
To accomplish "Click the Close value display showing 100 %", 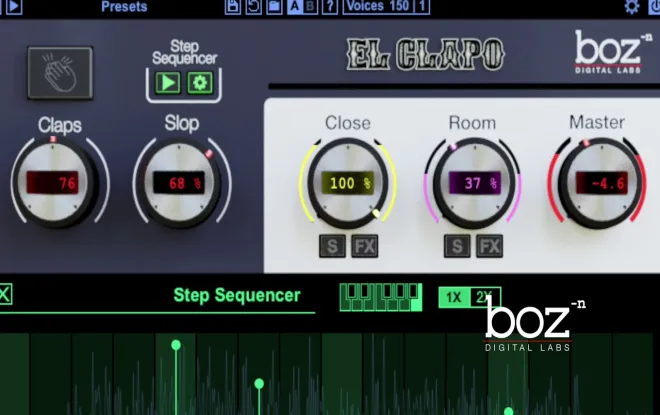I will 348,183.
